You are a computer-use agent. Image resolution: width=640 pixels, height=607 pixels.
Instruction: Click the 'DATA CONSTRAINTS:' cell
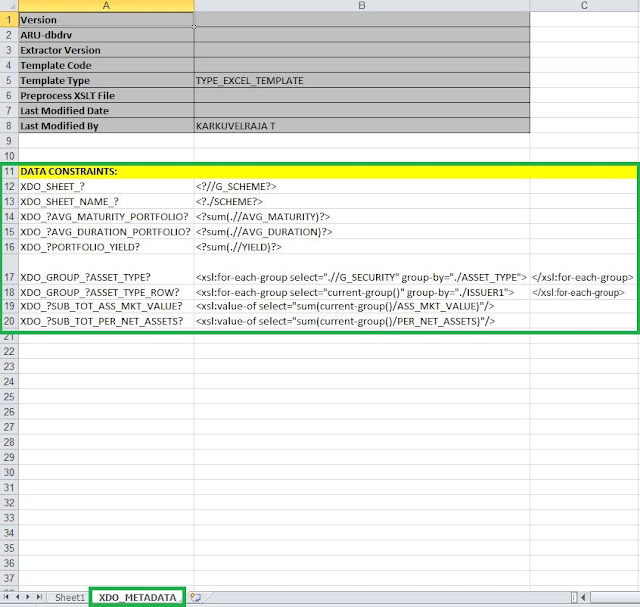106,171
